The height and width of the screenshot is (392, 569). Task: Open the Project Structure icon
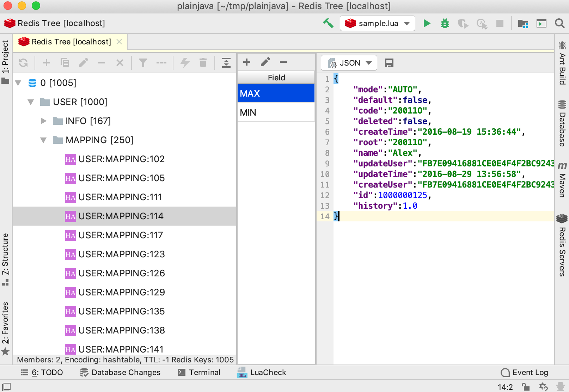pyautogui.click(x=523, y=24)
